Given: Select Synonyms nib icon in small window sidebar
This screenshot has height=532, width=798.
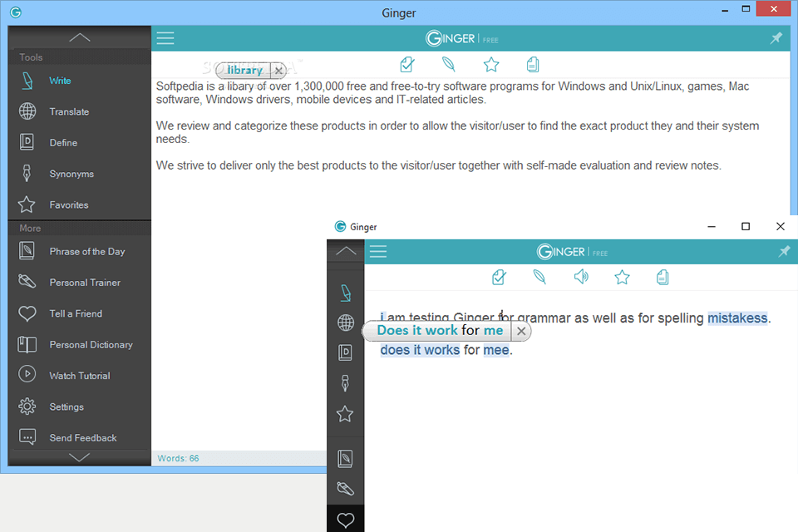Looking at the screenshot, I should 345,383.
